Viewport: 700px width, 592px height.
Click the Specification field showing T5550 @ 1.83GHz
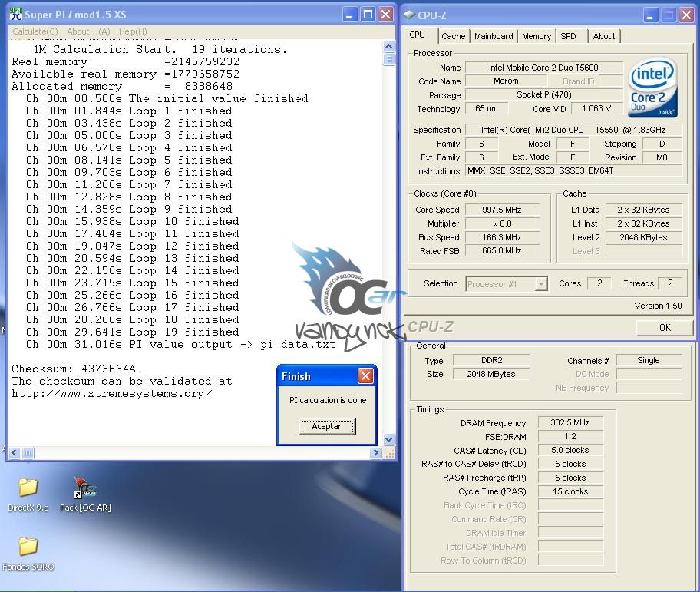click(573, 130)
